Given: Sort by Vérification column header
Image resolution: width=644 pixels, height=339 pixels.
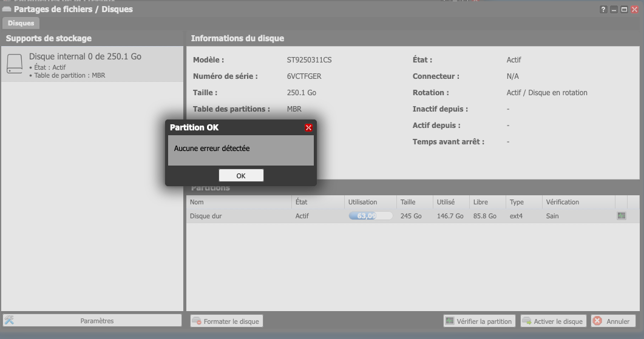Looking at the screenshot, I should coord(578,202).
